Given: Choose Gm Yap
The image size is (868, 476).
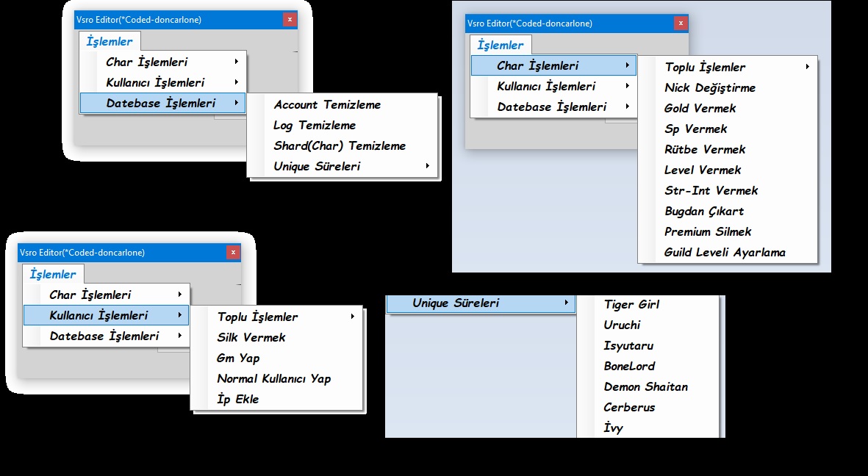Looking at the screenshot, I should (x=277, y=358).
